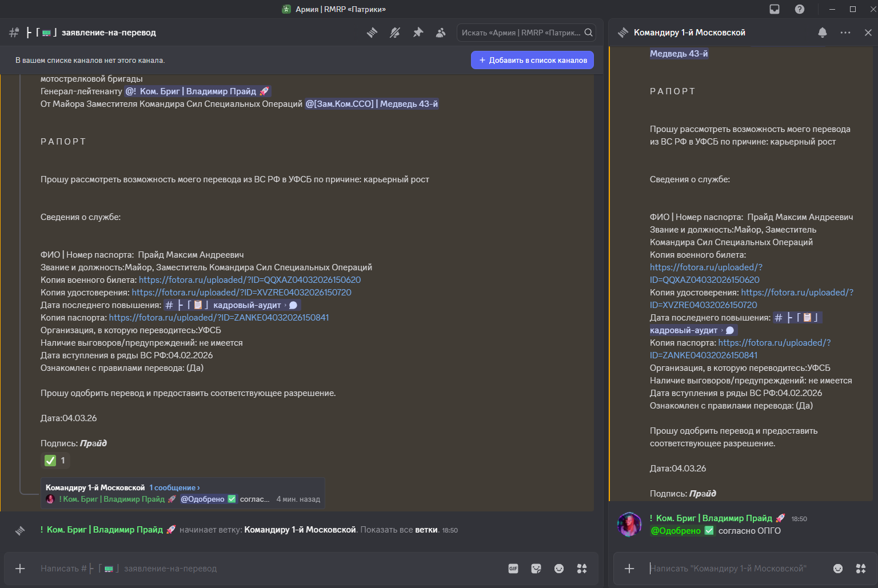Toggle the thread notification bell
This screenshot has height=588, width=878.
pyautogui.click(x=823, y=33)
